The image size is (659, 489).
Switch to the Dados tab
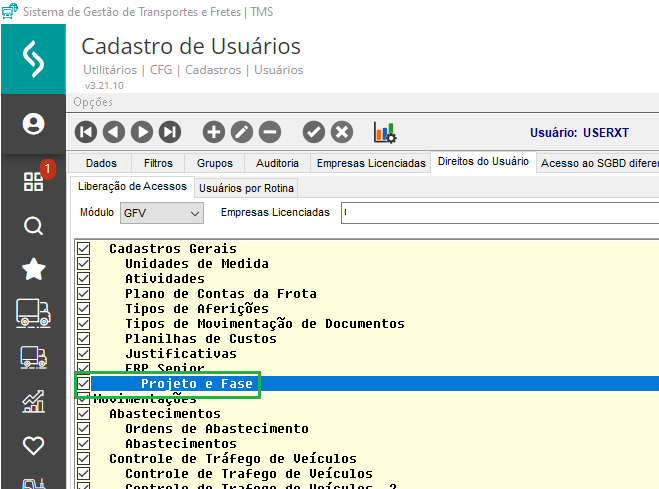pos(101,163)
